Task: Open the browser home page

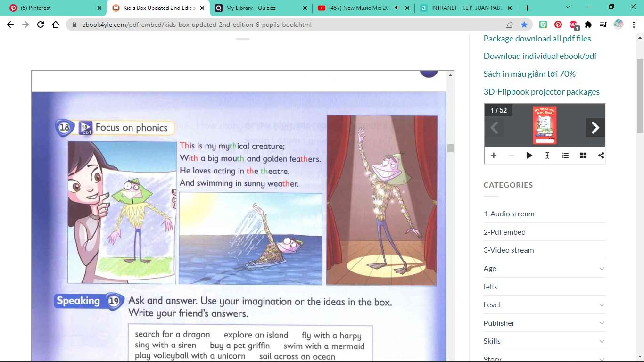Action: click(56, 25)
